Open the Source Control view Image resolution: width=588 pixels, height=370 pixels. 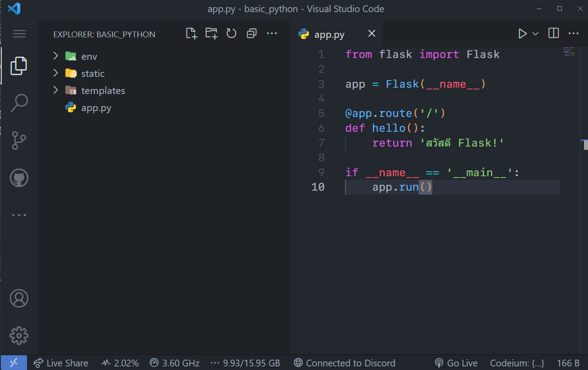19,141
